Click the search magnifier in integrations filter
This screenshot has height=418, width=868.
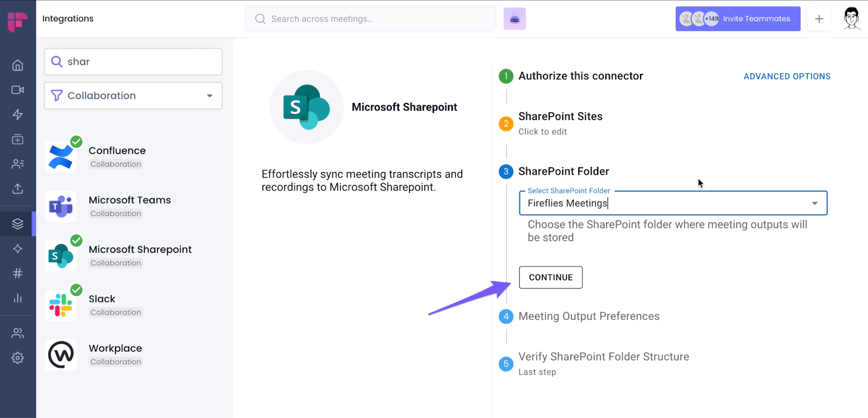[x=56, y=61]
